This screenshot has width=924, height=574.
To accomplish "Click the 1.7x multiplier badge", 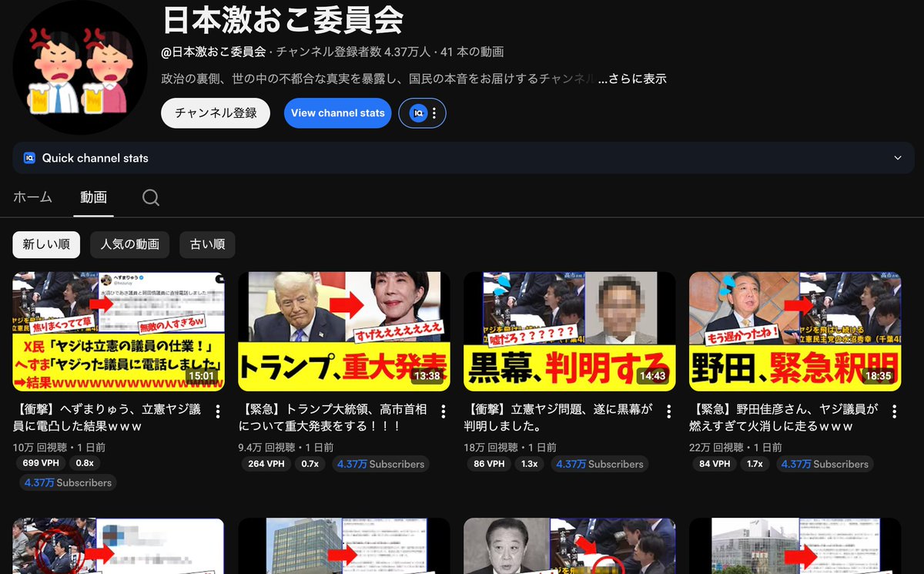I will pos(755,464).
